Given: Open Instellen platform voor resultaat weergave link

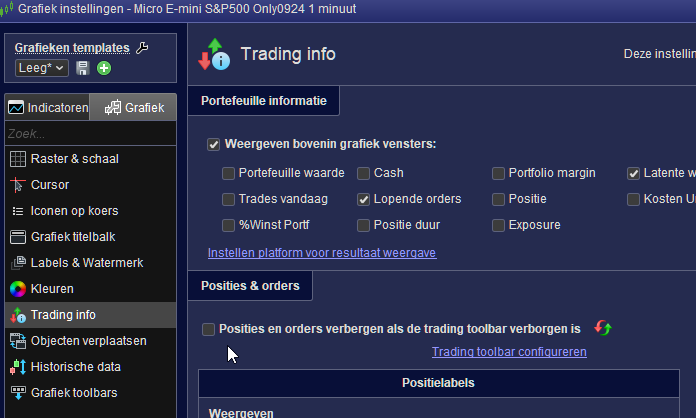Looking at the screenshot, I should pos(322,252).
